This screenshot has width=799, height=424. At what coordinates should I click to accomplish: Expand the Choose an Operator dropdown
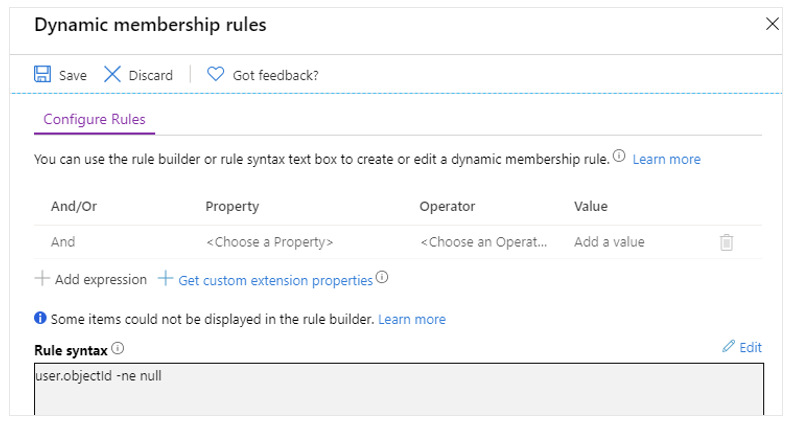(x=484, y=242)
